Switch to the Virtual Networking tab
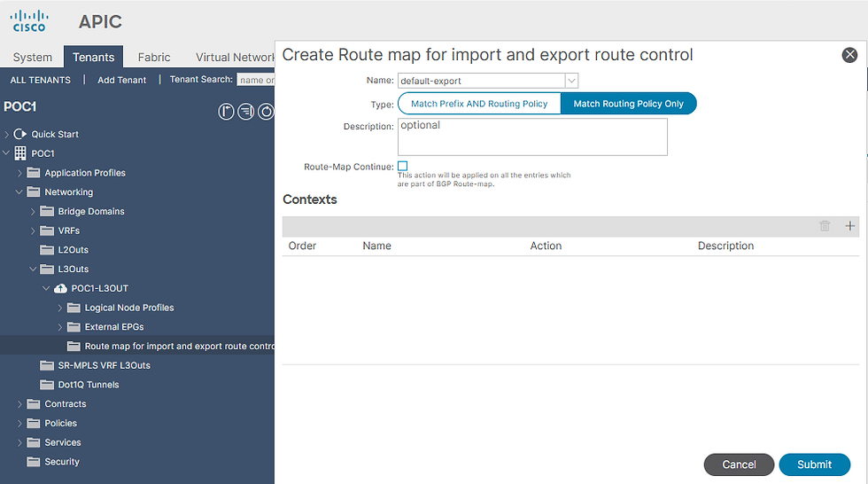This screenshot has height=484, width=868. click(x=235, y=57)
